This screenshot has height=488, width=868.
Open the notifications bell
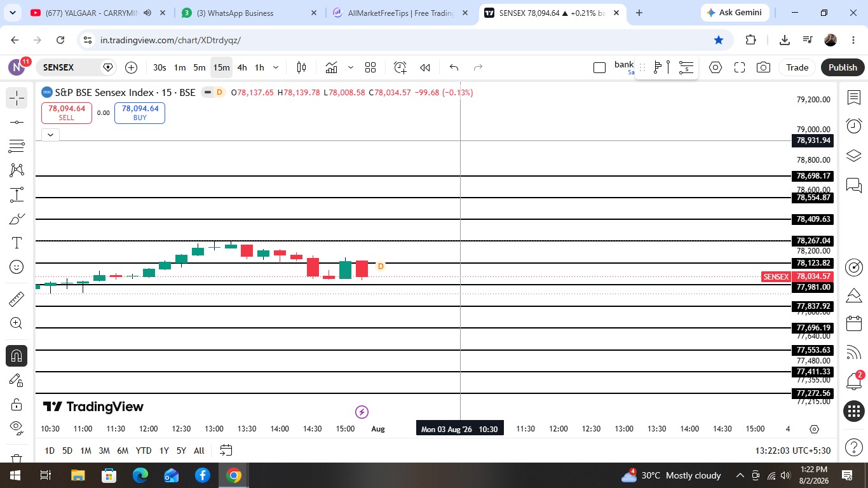[854, 381]
